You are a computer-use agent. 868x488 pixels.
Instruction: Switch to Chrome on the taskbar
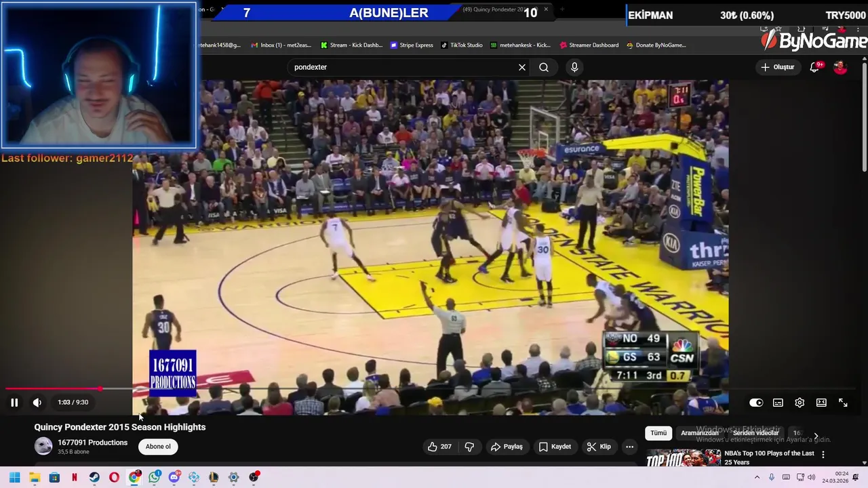[134, 477]
